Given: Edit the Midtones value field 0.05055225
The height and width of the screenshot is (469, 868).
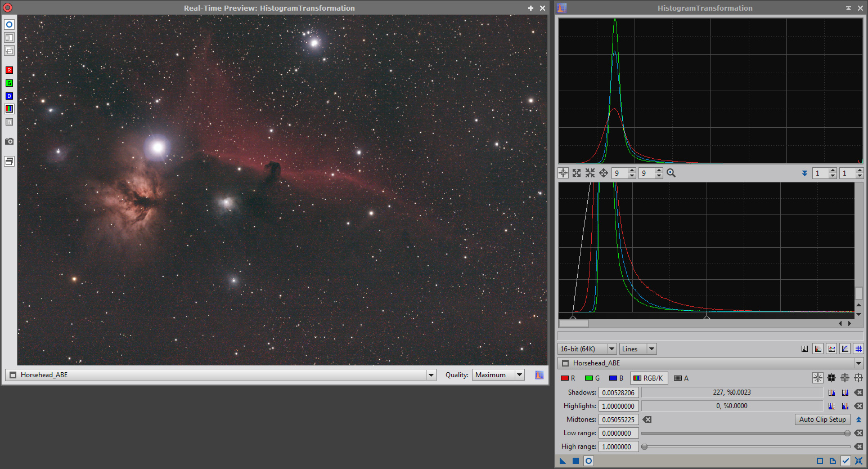Looking at the screenshot, I should coord(619,419).
